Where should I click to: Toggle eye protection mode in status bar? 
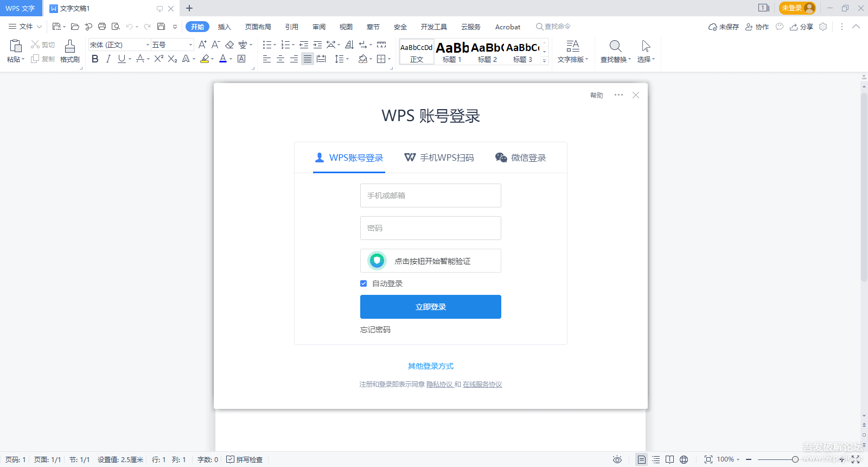click(x=617, y=459)
